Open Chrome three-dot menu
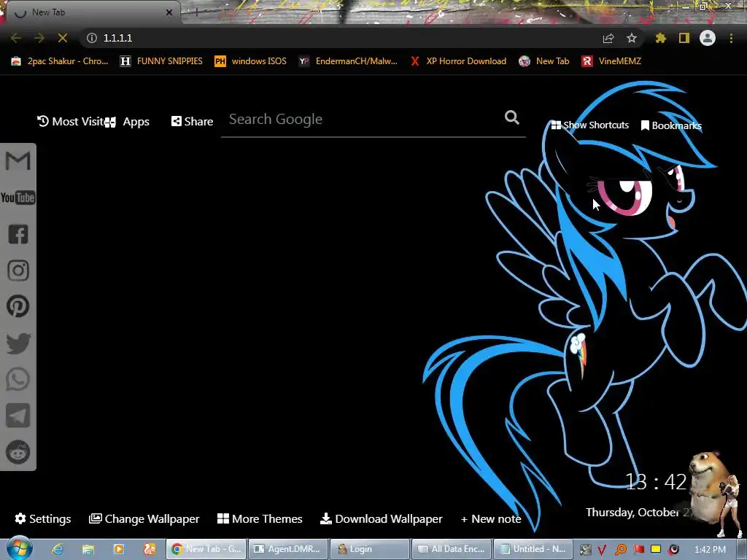747x560 pixels. (731, 38)
